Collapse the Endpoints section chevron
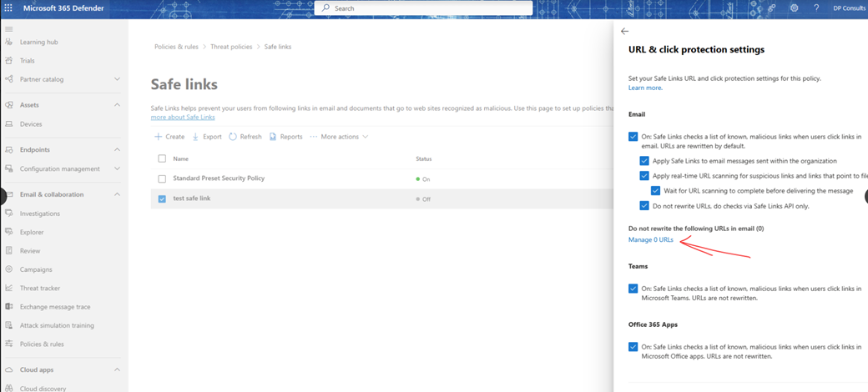 pyautogui.click(x=117, y=150)
